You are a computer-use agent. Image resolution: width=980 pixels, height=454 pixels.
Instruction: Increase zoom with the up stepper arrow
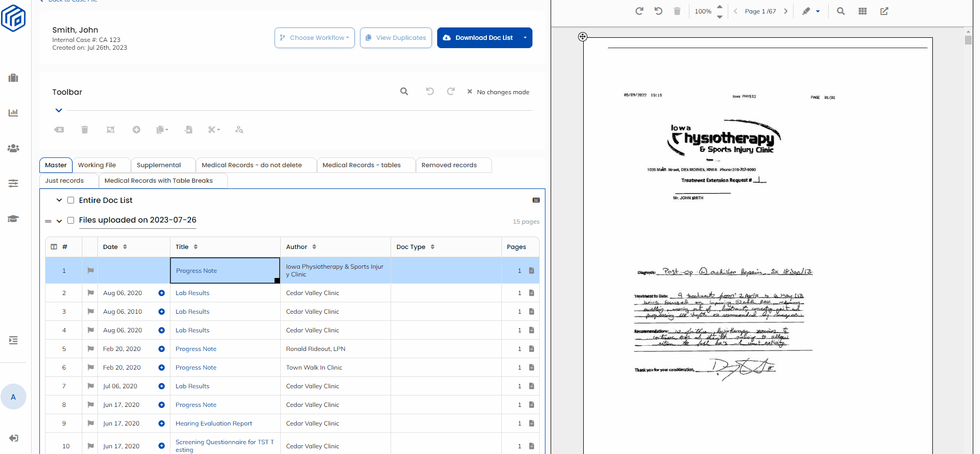point(719,7)
